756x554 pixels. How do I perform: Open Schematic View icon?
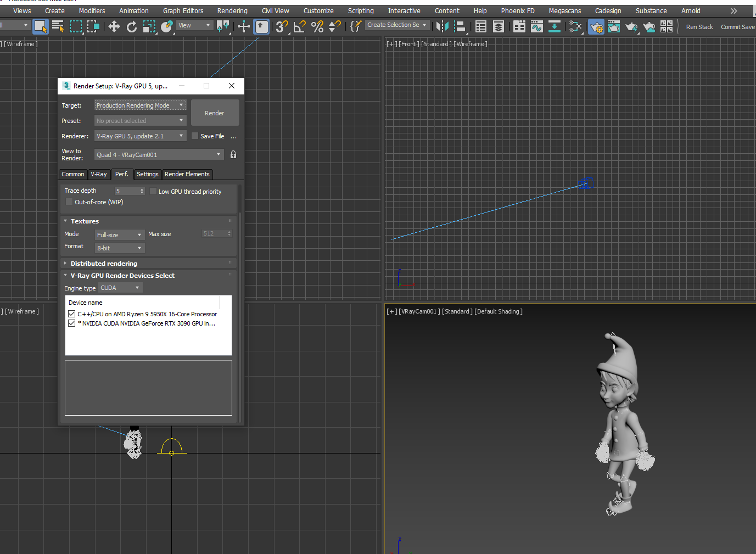click(555, 26)
